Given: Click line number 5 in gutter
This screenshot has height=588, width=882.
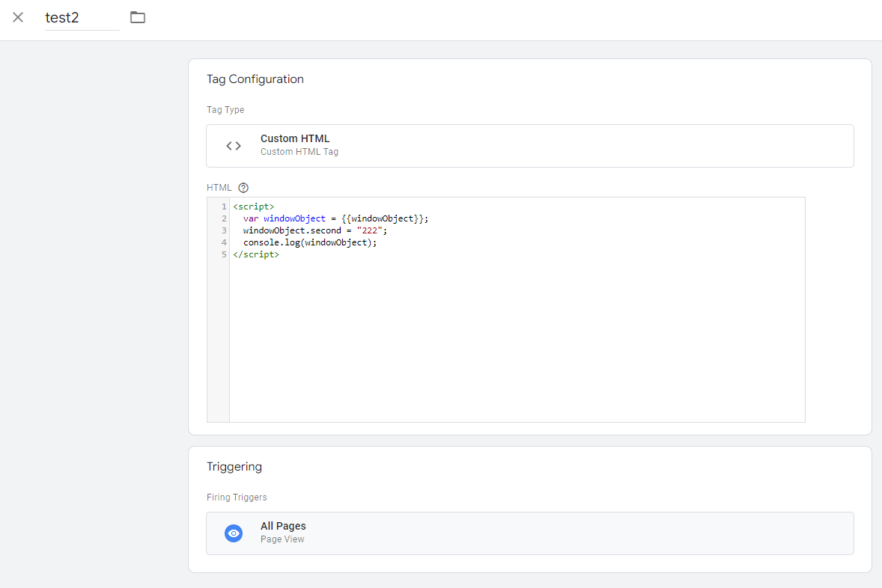Looking at the screenshot, I should (x=224, y=254).
